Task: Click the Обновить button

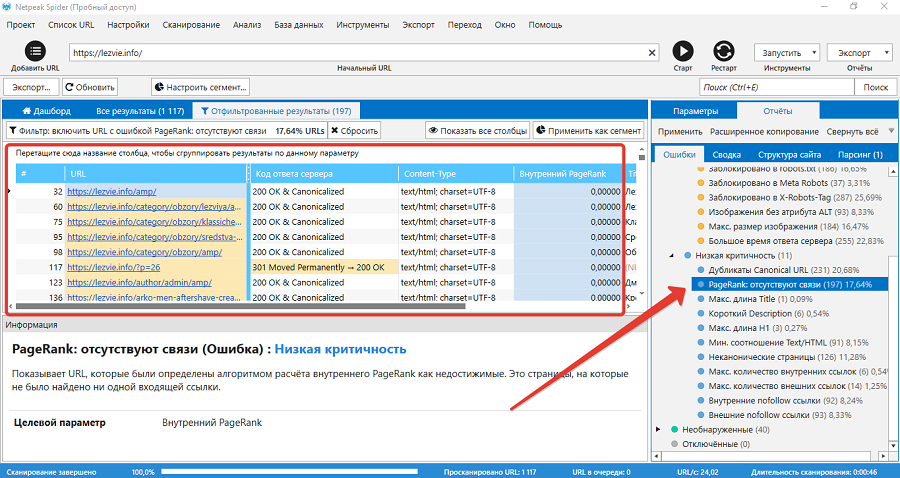Action: click(90, 87)
